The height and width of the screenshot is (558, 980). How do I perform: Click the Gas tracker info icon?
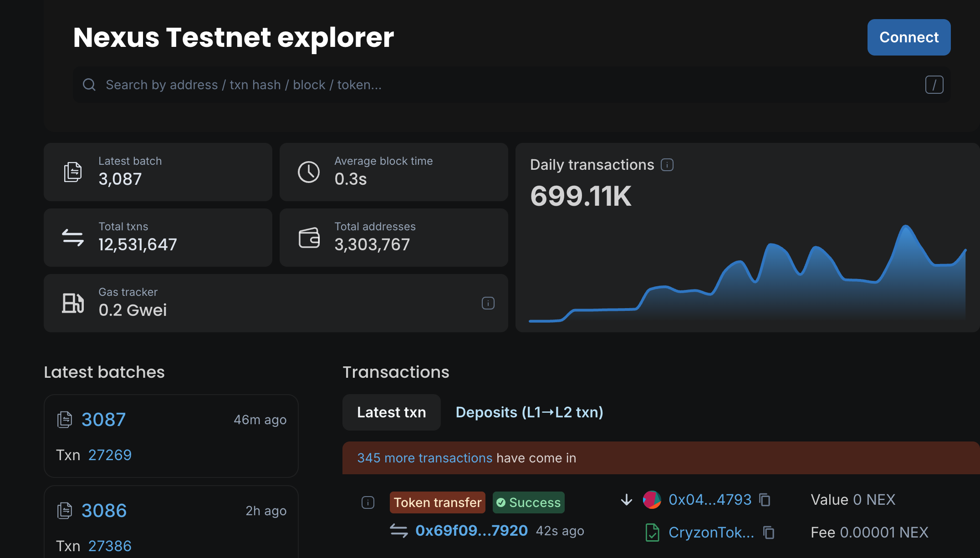point(488,303)
